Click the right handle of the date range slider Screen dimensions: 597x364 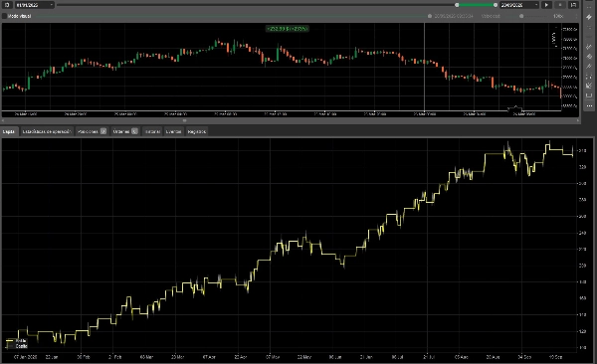click(x=496, y=5)
